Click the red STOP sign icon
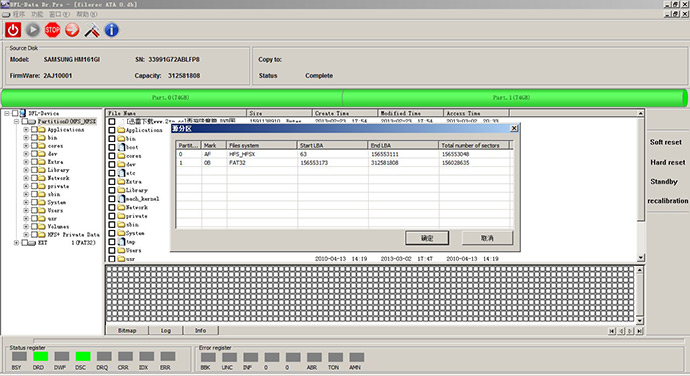 coord(52,30)
